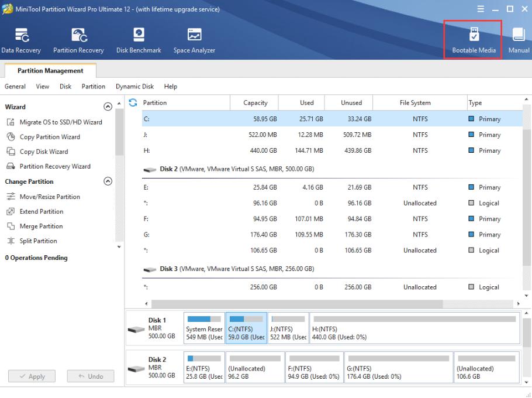532x398 pixels.
Task: Open the Bootable Media builder
Action: tap(474, 40)
